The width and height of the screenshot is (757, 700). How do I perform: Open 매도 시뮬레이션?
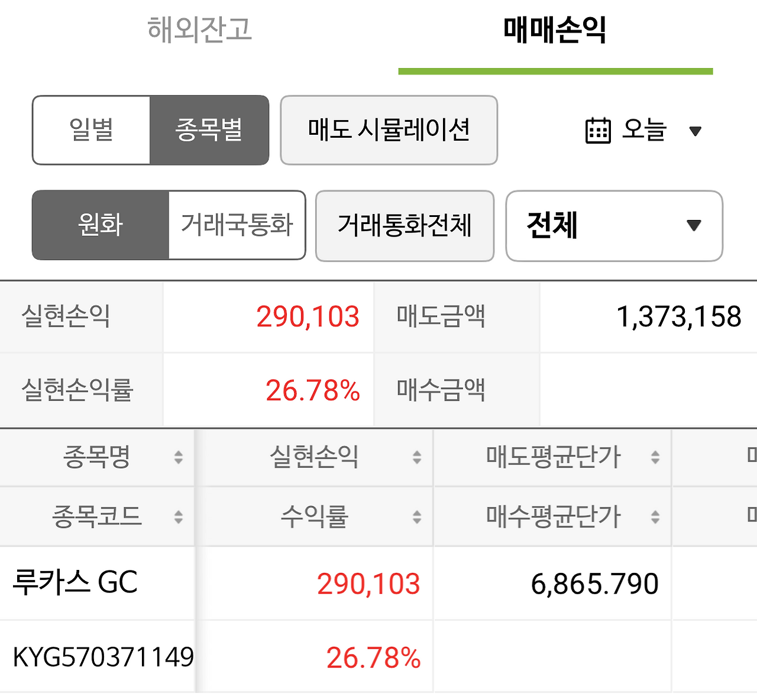click(x=389, y=130)
